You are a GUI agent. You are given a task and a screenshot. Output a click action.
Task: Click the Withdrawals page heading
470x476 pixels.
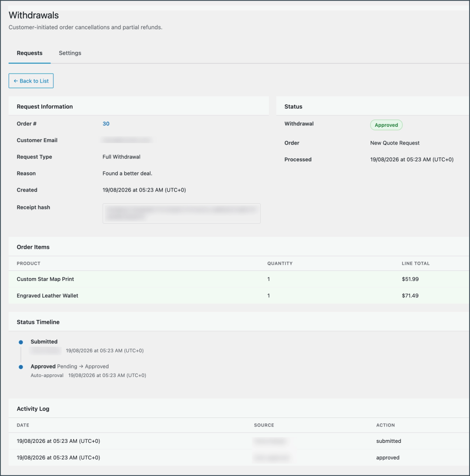(x=34, y=15)
